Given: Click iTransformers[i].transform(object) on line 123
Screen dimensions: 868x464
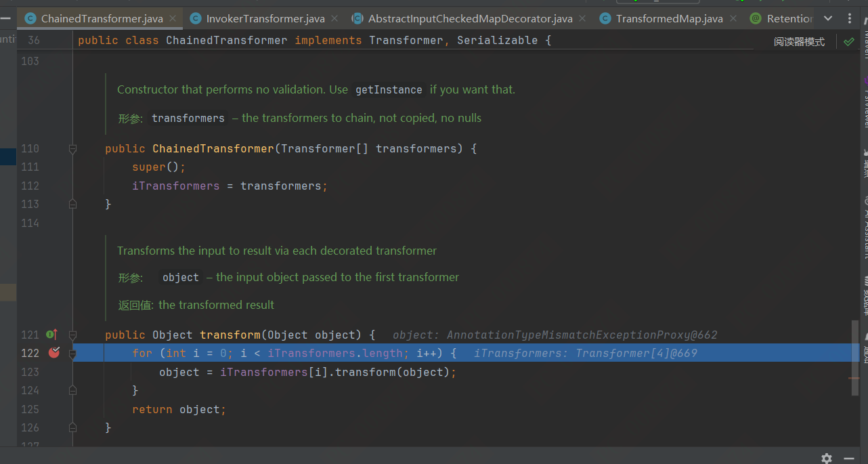Looking at the screenshot, I should [x=335, y=372].
